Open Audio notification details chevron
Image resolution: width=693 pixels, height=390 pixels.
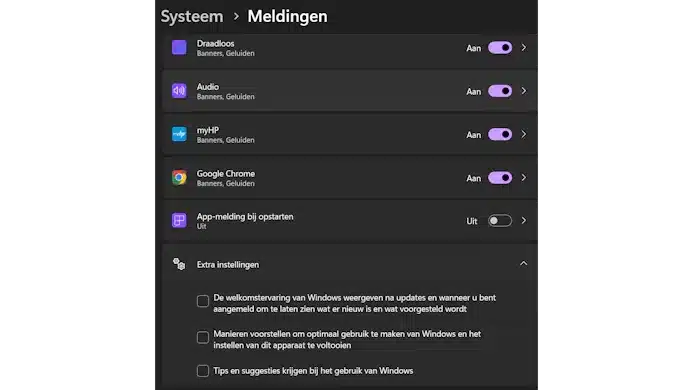pos(524,91)
